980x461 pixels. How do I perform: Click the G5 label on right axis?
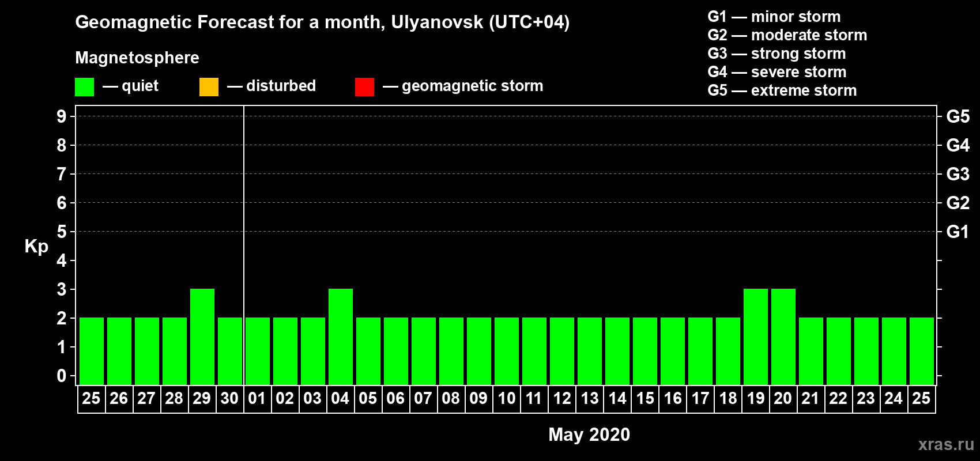click(958, 116)
